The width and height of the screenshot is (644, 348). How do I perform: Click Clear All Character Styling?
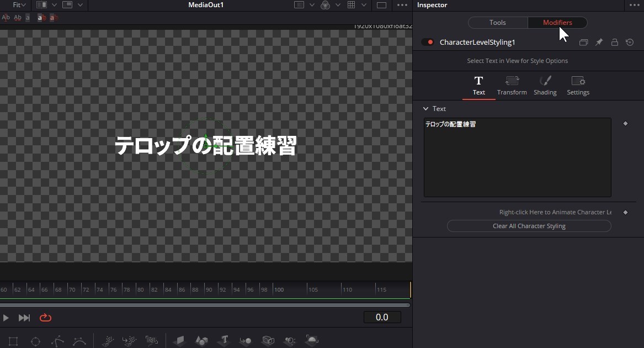coord(529,225)
